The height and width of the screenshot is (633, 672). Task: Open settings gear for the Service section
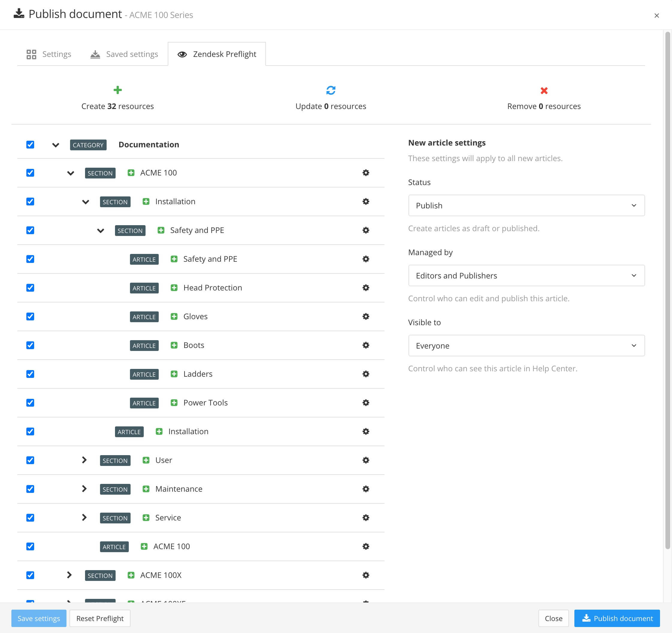(366, 518)
